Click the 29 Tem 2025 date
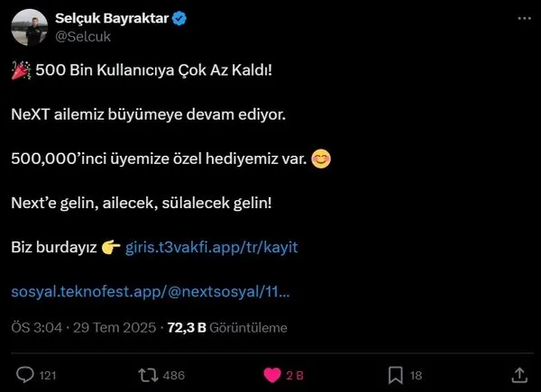Image resolution: width=541 pixels, height=392 pixels. click(x=115, y=327)
